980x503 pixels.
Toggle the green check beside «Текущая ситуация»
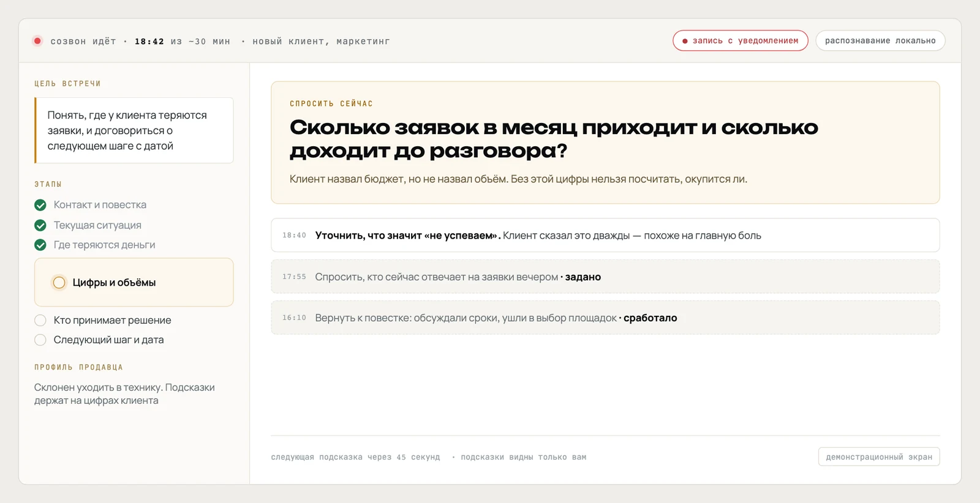[40, 225]
